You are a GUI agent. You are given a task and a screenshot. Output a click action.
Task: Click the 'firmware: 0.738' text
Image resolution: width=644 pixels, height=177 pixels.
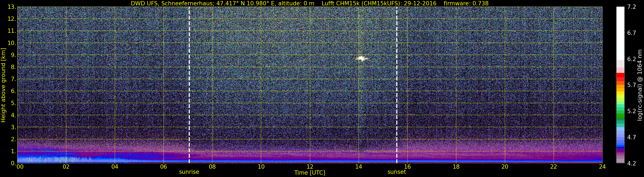pos(466,3)
